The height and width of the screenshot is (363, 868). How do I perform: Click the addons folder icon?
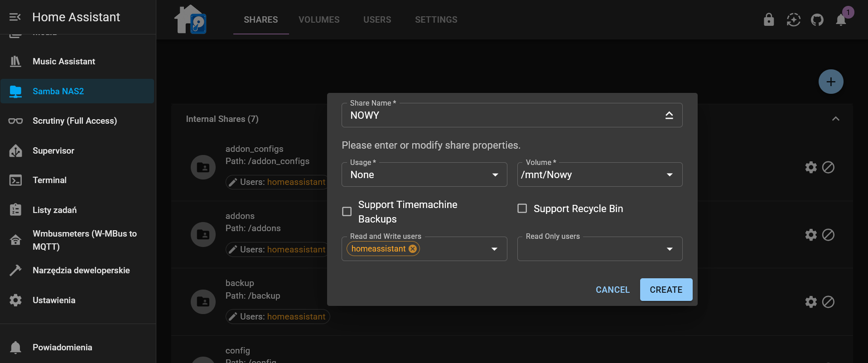(x=203, y=235)
